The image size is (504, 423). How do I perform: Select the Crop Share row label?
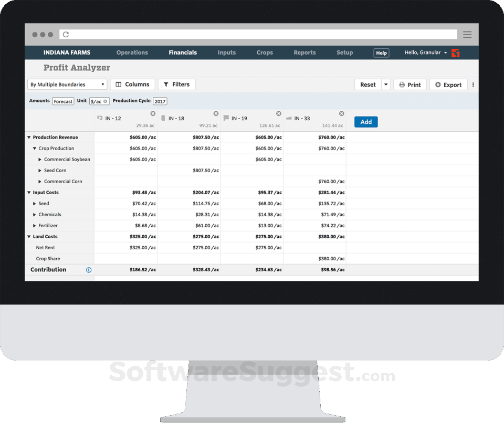(48, 259)
